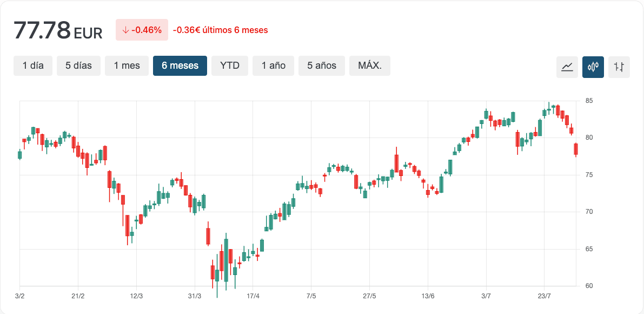Click the 23/7 date axis label
The image size is (644, 314).
point(544,296)
